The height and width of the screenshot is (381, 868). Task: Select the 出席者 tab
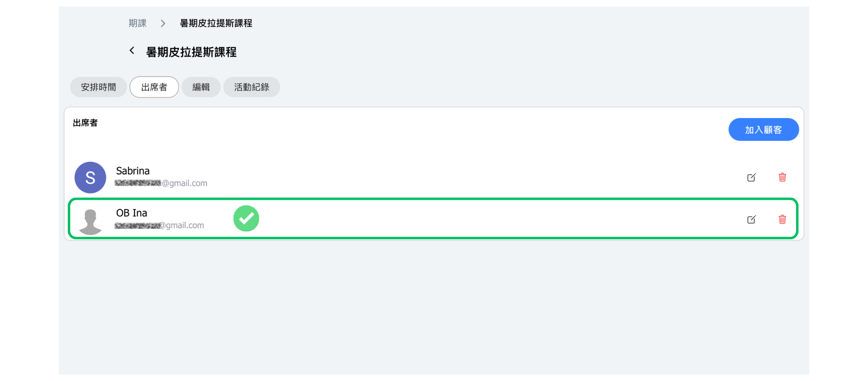click(x=154, y=87)
